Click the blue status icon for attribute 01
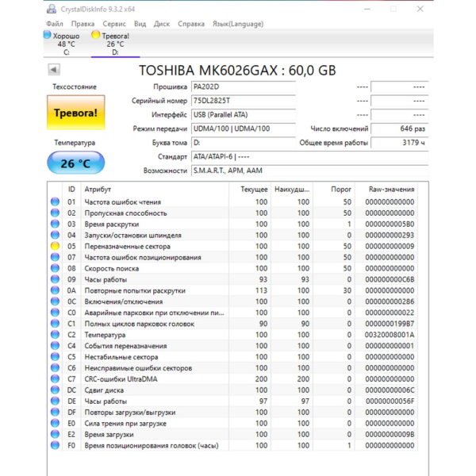 coord(55,202)
